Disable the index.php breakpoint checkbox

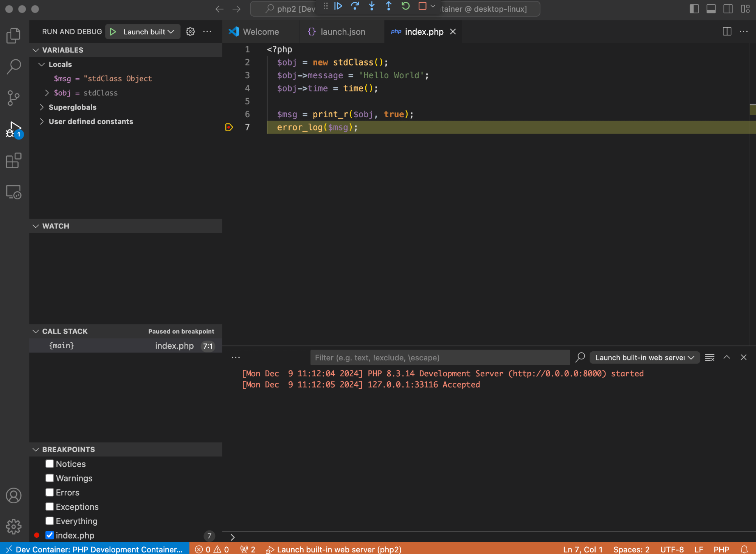50,535
